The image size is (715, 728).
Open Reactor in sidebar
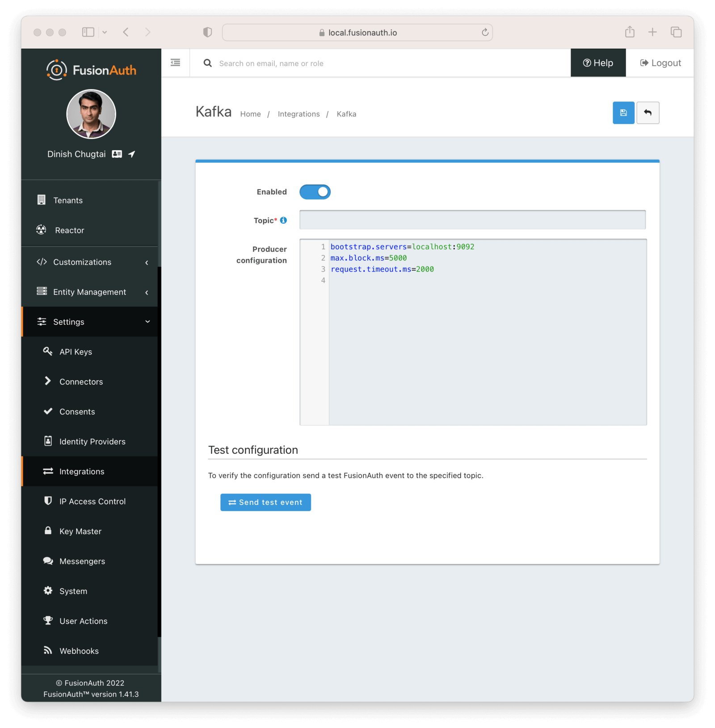click(x=89, y=230)
